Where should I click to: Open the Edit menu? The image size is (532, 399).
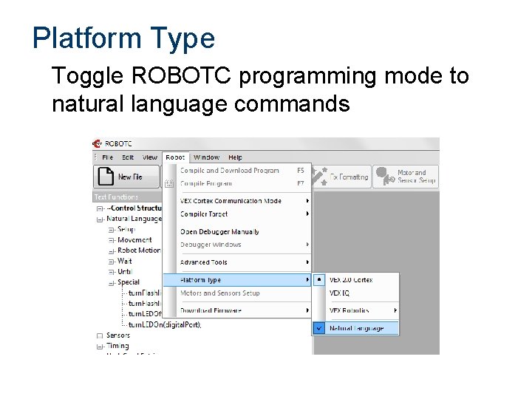point(128,157)
